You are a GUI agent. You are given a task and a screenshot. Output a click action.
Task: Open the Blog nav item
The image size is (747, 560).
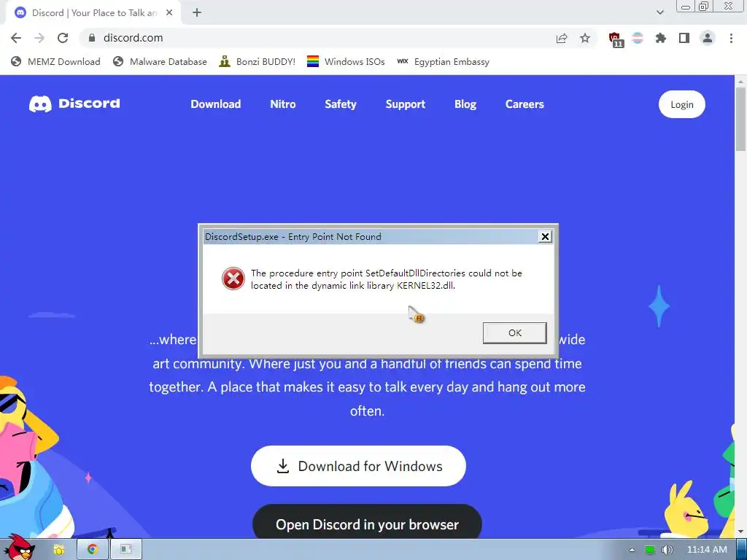point(465,104)
